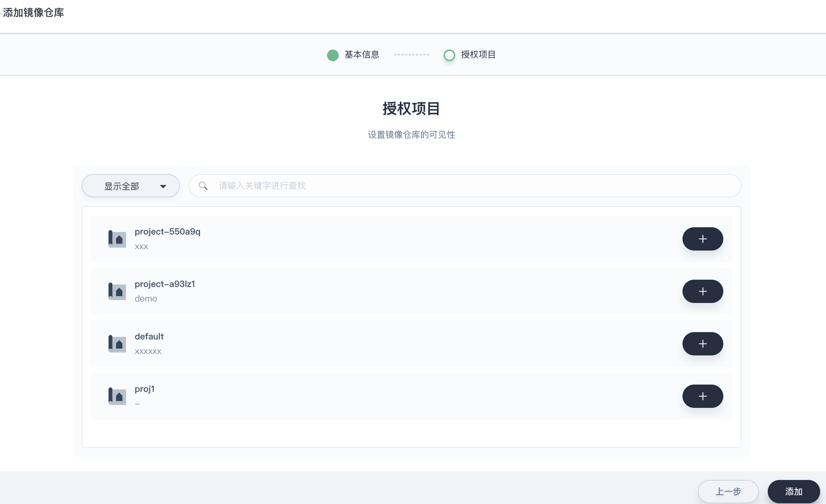Open the 显示全部 filter dropdown
This screenshot has height=504, width=826.
pos(131,186)
